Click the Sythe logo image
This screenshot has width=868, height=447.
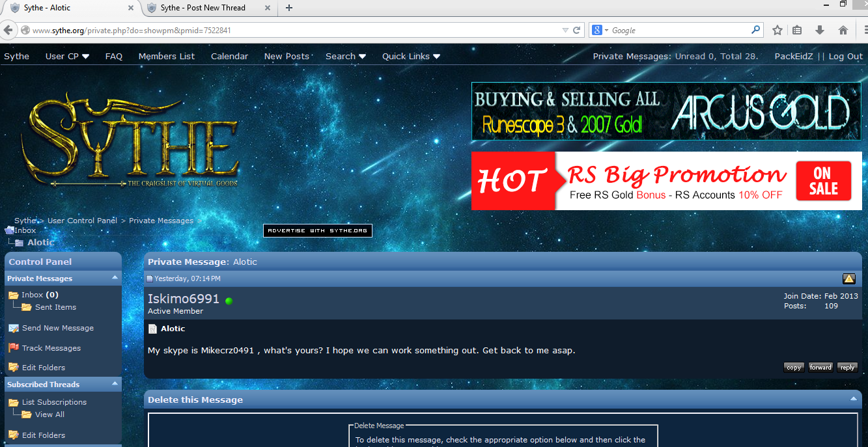pos(130,140)
